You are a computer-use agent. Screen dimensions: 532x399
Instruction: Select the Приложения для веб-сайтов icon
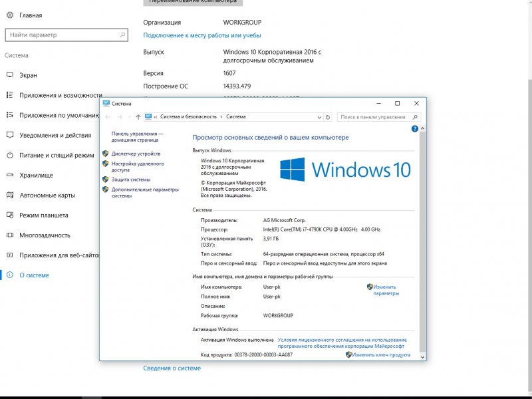tap(10, 255)
